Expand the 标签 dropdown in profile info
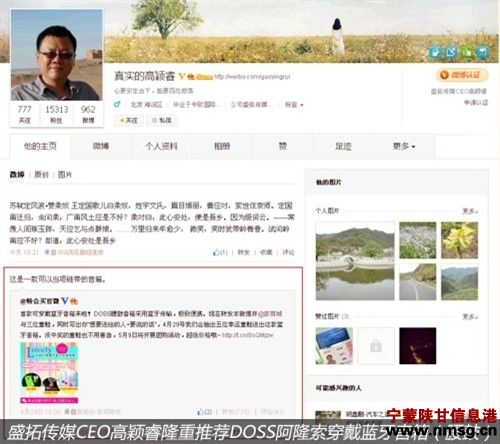 [x=294, y=105]
